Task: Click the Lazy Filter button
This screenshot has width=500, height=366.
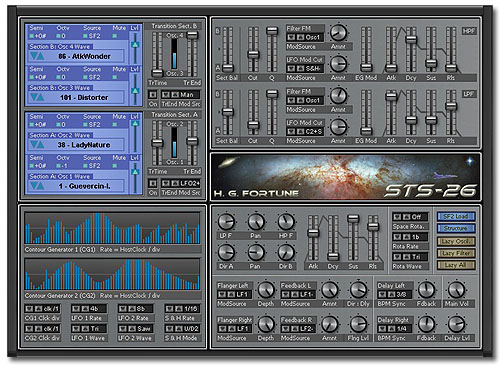Action: point(456,253)
